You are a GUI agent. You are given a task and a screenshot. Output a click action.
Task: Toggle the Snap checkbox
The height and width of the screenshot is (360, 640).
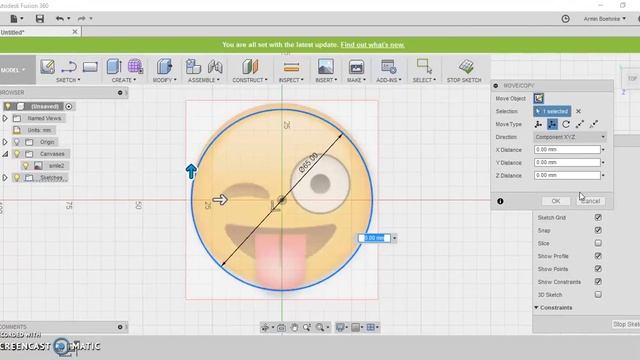pos(598,230)
